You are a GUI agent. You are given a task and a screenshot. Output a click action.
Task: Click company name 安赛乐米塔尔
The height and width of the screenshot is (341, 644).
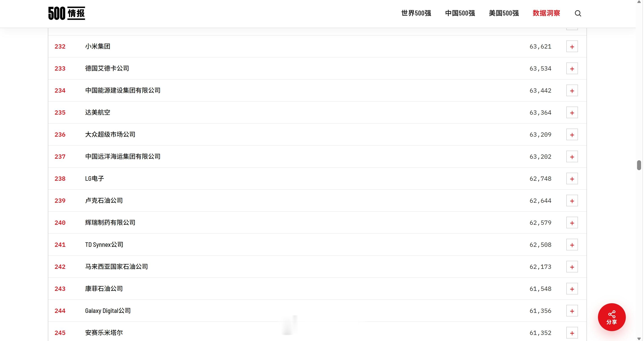[104, 333]
